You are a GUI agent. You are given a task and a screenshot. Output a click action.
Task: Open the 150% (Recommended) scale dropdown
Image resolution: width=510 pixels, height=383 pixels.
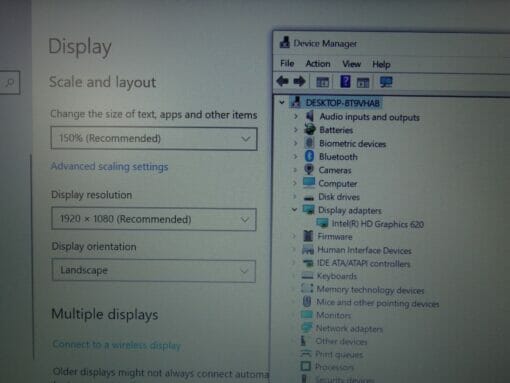(154, 138)
